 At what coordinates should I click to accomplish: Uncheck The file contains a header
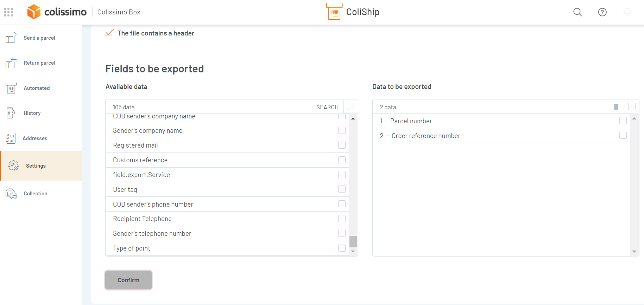coord(109,33)
